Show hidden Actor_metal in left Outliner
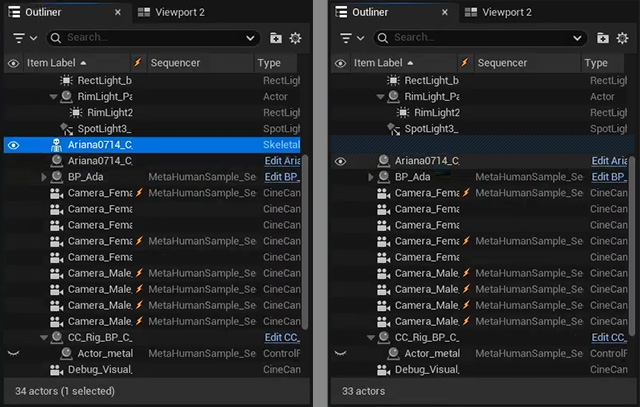 pyautogui.click(x=13, y=354)
